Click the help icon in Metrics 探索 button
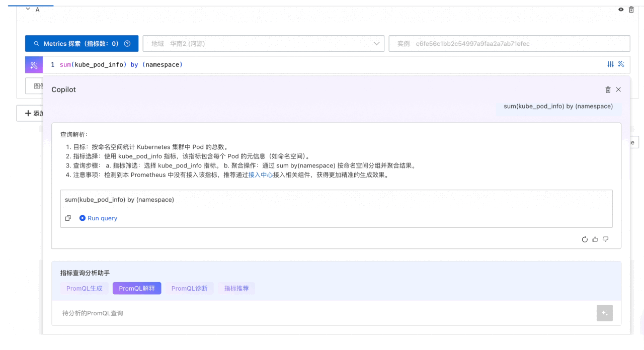644x350 pixels. [x=127, y=44]
